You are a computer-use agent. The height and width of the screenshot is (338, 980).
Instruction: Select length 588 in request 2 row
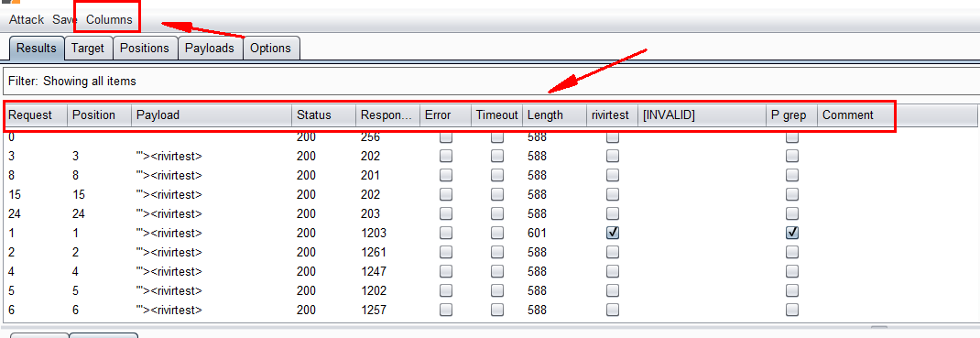click(x=537, y=253)
